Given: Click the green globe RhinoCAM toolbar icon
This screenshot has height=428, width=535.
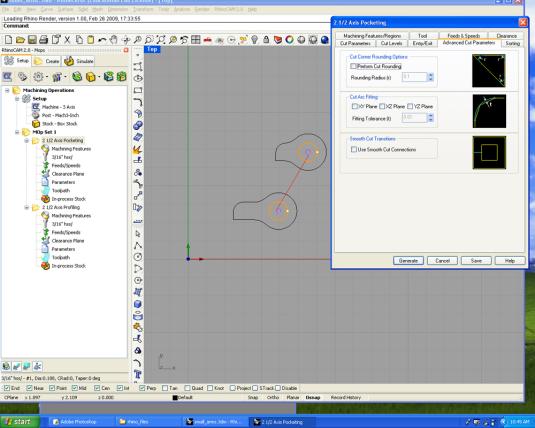Looking at the screenshot, I should (77, 76).
